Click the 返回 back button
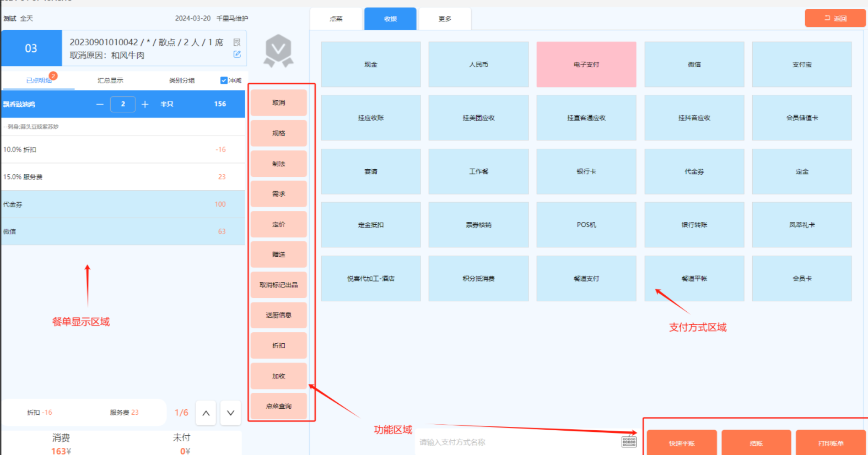Image resolution: width=868 pixels, height=455 pixels. click(835, 18)
